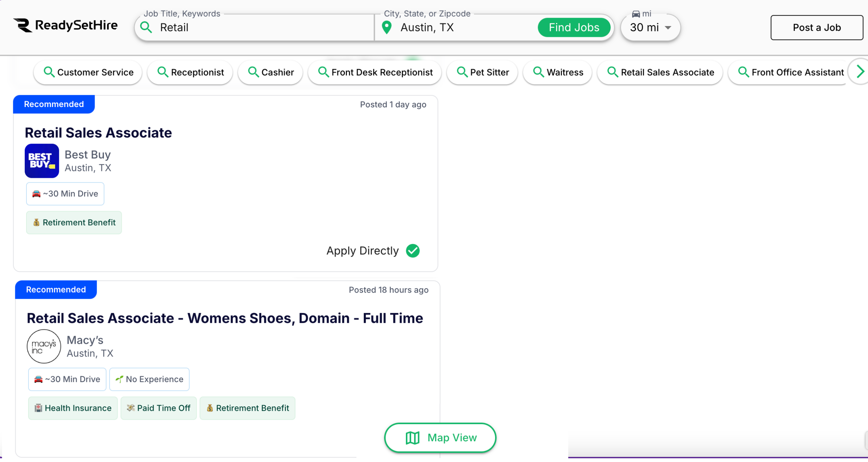Select the Pet Sitter search suggestion

[482, 72]
